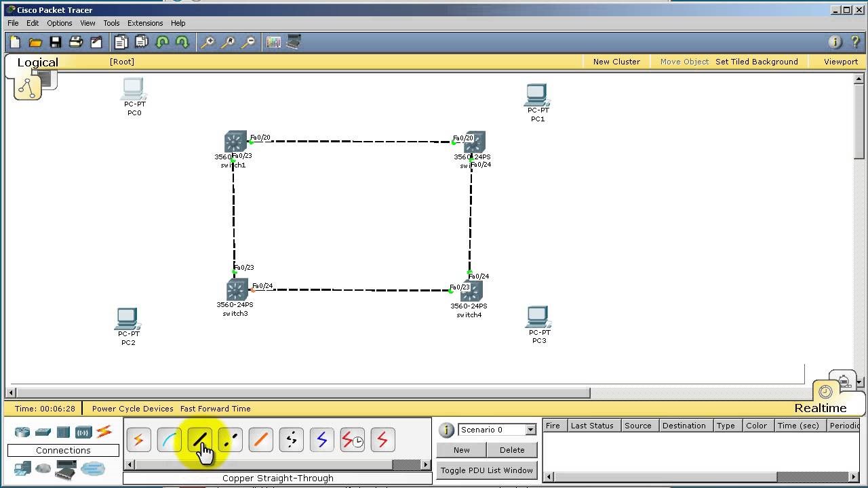The width and height of the screenshot is (868, 488).
Task: Open the Extensions menu
Action: [x=145, y=23]
